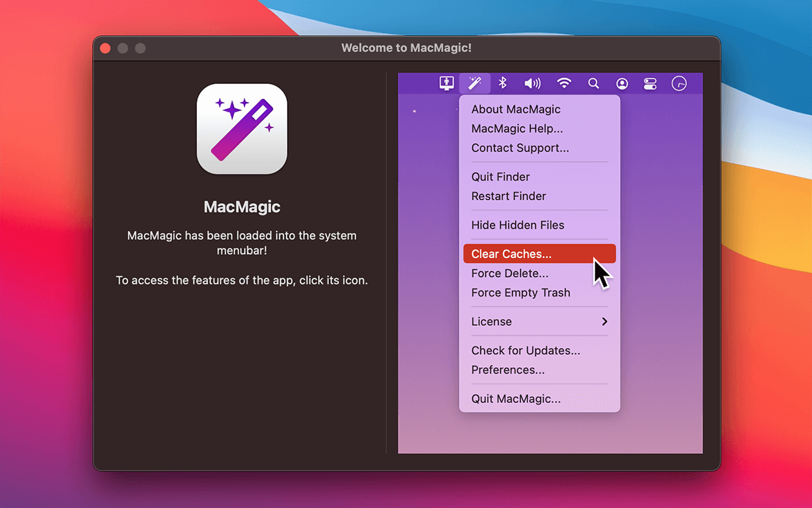
Task: Click the "MacMagic" heading text
Action: pos(242,207)
